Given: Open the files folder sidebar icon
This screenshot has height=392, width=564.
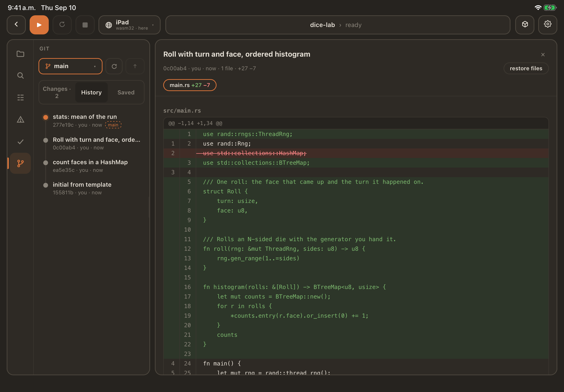Looking at the screenshot, I should click(x=20, y=54).
